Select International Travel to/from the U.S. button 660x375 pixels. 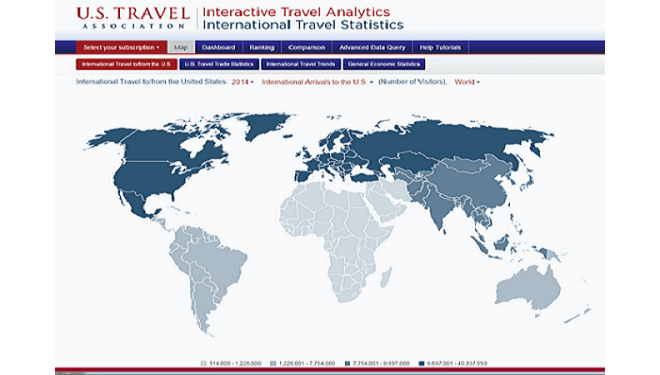126,64
